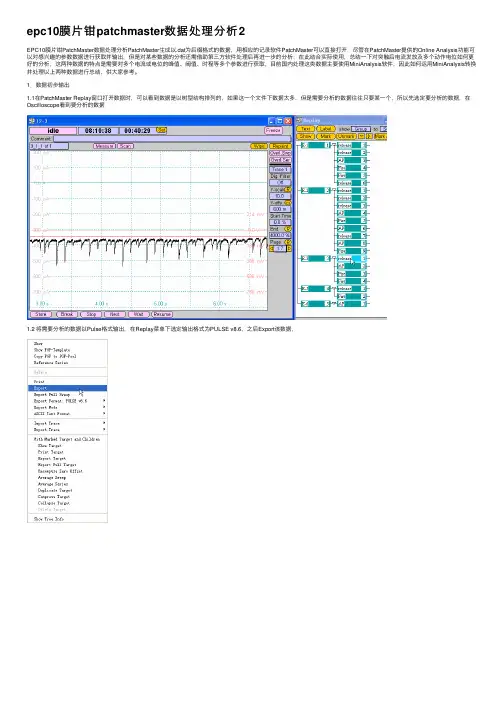Open ASCII Text Format submenu

tap(67, 414)
